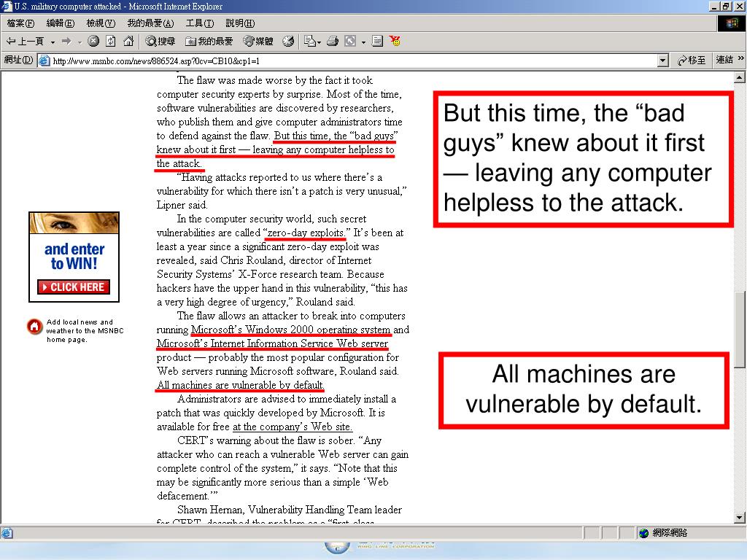Refresh the page with the refresh icon
Image resolution: width=747 pixels, height=560 pixels.
coord(111,42)
